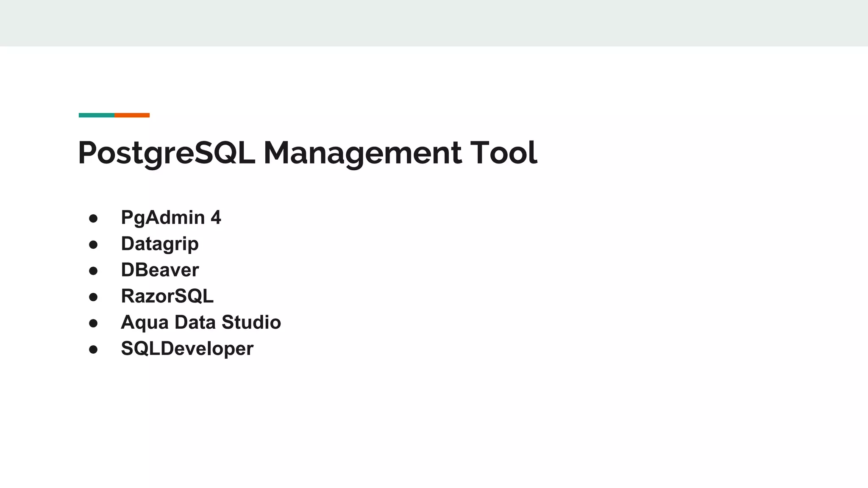
Task: Select the 'PgAdmin 4' bullet text
Action: click(x=171, y=218)
